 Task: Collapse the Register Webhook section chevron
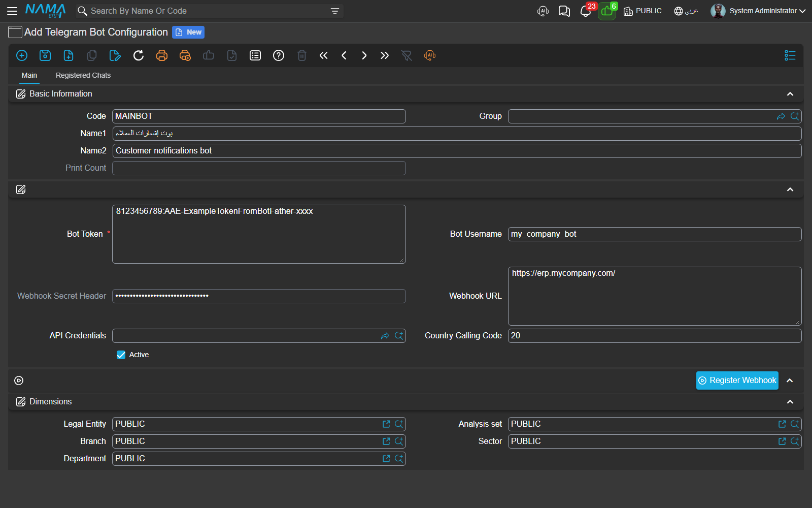pyautogui.click(x=790, y=380)
